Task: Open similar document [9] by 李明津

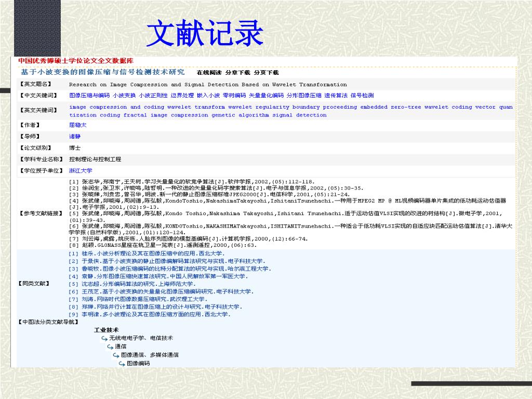Action: [150, 314]
